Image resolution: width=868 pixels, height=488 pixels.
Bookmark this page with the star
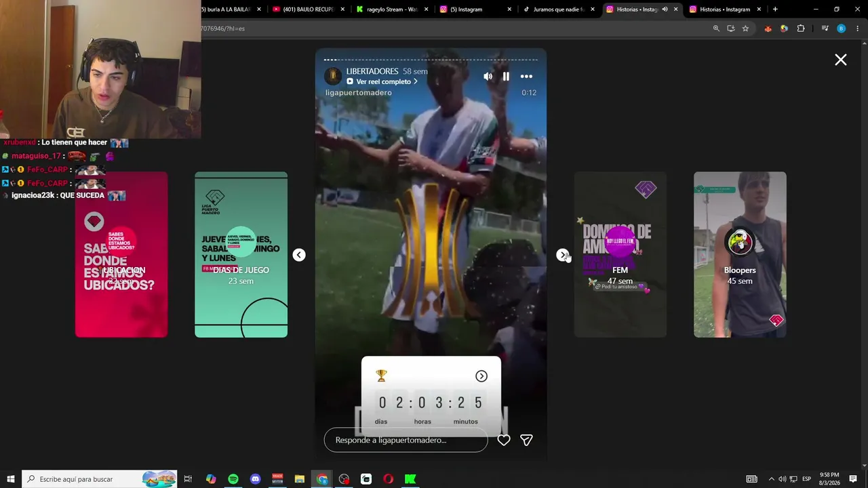point(745,28)
